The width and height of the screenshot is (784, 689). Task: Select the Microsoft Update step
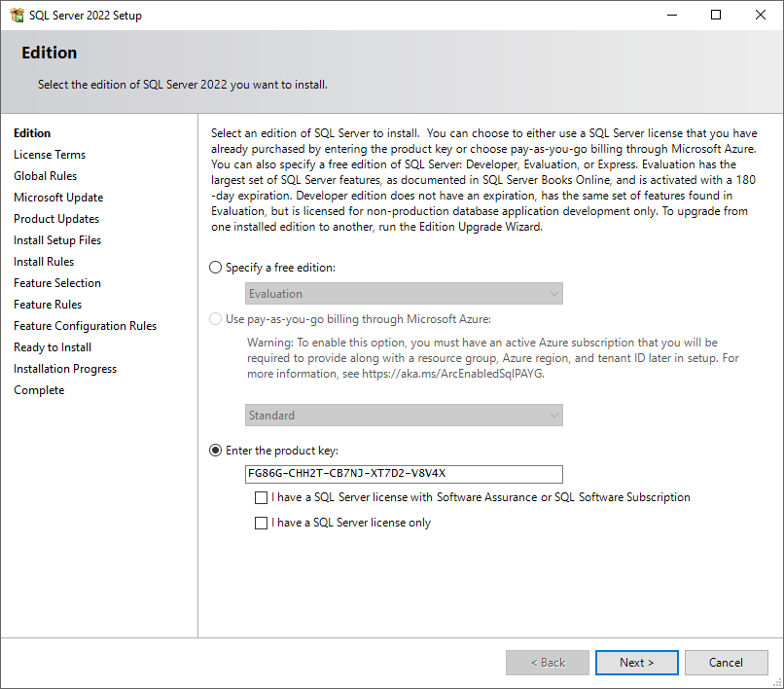(57, 197)
